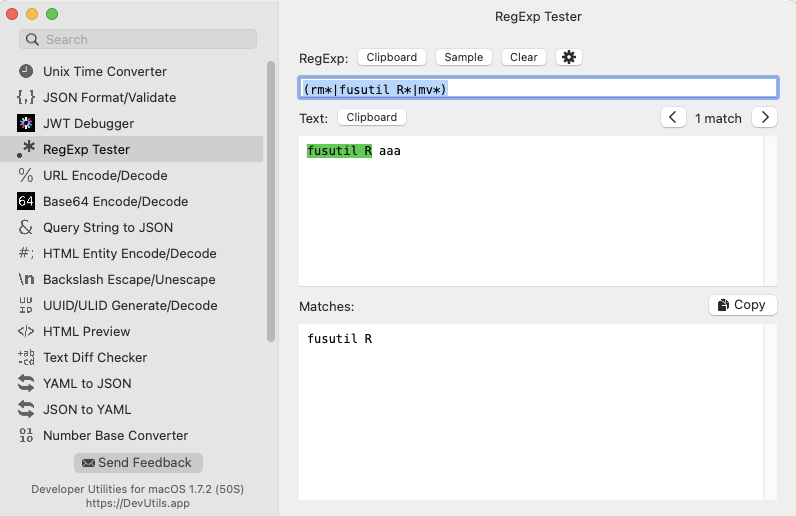Open Query String to JSON tool
Viewport: 796px width, 516px height.
click(107, 228)
